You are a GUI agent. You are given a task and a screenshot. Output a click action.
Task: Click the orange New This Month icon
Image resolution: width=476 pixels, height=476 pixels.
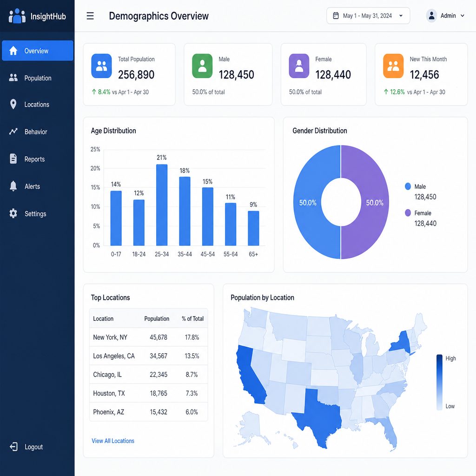[x=393, y=66]
